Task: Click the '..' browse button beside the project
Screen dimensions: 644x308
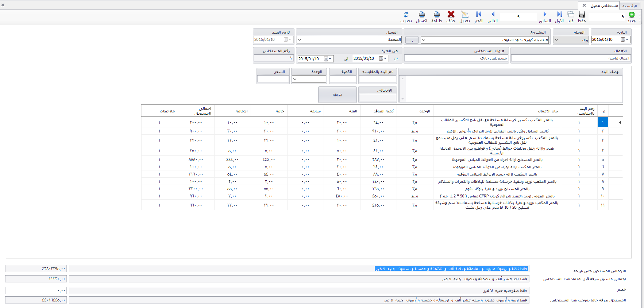Action: tap(412, 40)
